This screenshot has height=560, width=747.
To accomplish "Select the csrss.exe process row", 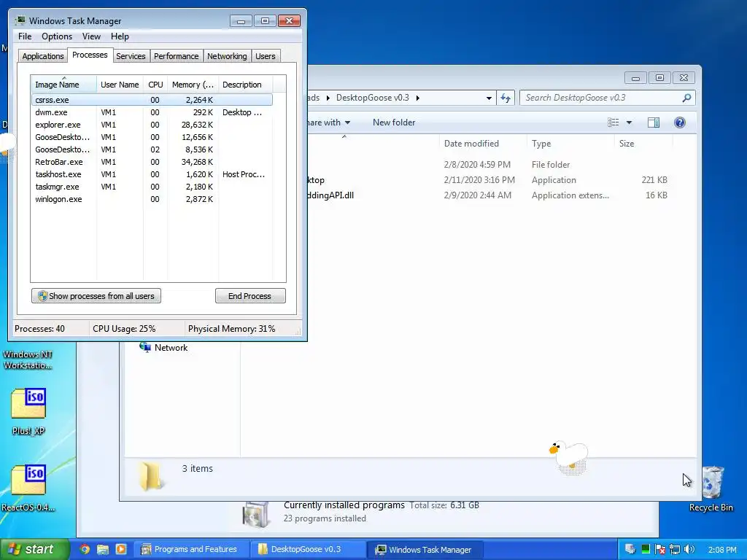I will (x=152, y=100).
